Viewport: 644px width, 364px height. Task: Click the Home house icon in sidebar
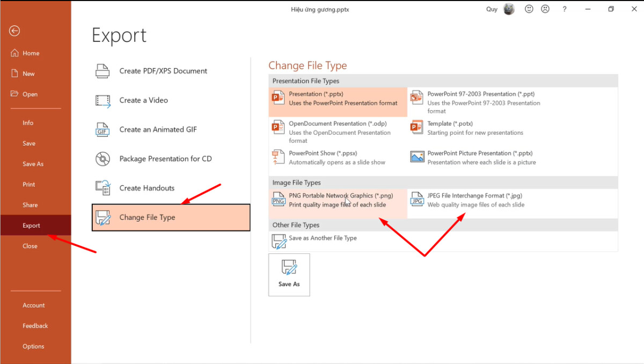(14, 53)
